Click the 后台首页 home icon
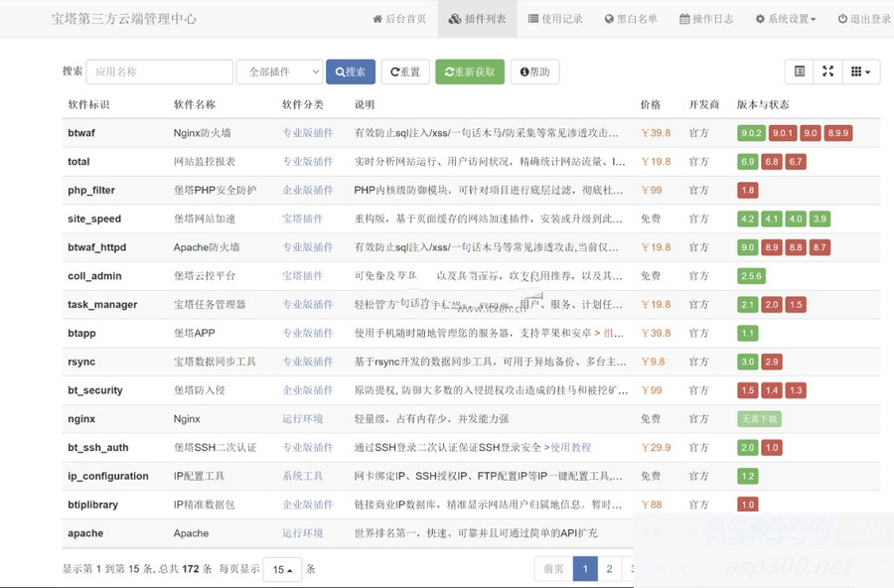The width and height of the screenshot is (894, 588). (x=376, y=18)
